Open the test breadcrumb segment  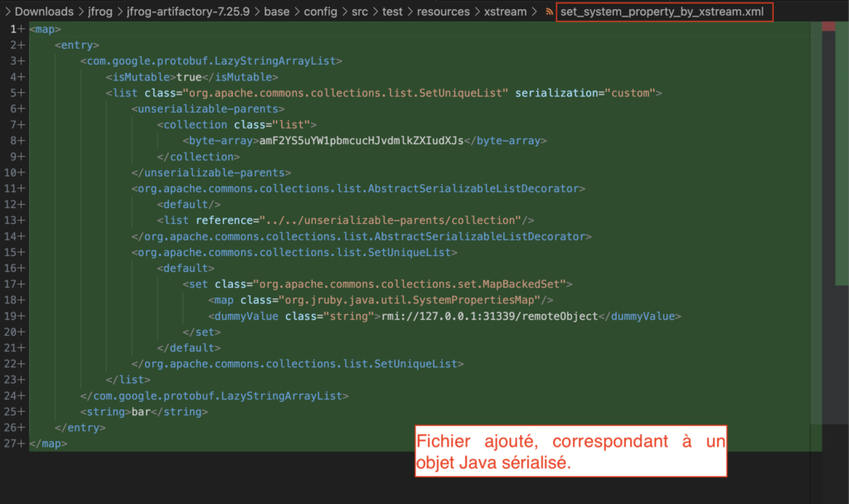coord(392,12)
